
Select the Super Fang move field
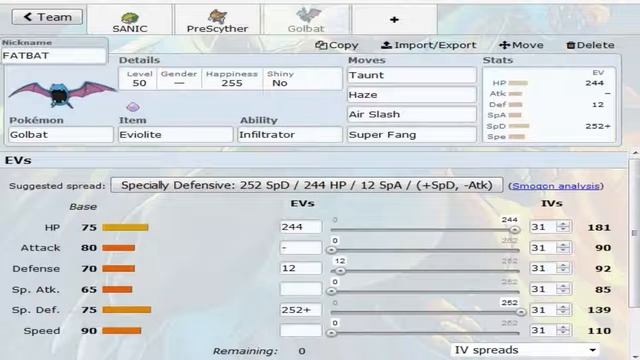(x=411, y=135)
